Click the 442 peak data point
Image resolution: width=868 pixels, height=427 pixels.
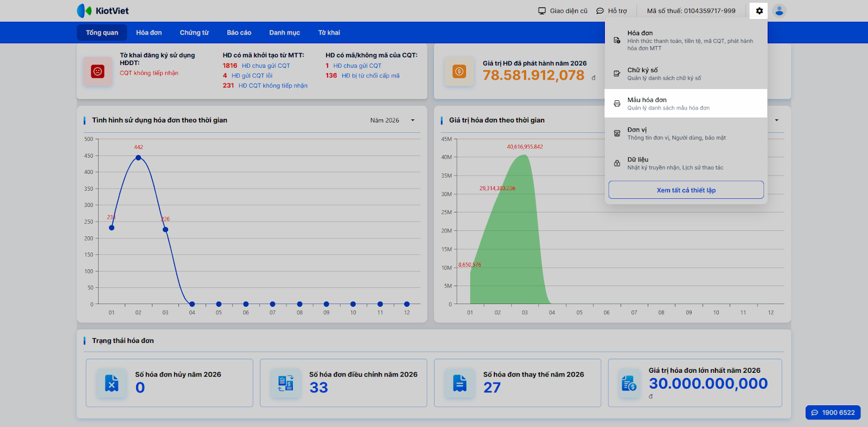138,158
